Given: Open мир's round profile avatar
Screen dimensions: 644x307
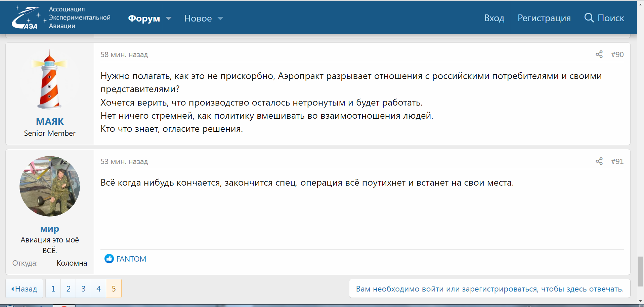Looking at the screenshot, I should coord(50,186).
